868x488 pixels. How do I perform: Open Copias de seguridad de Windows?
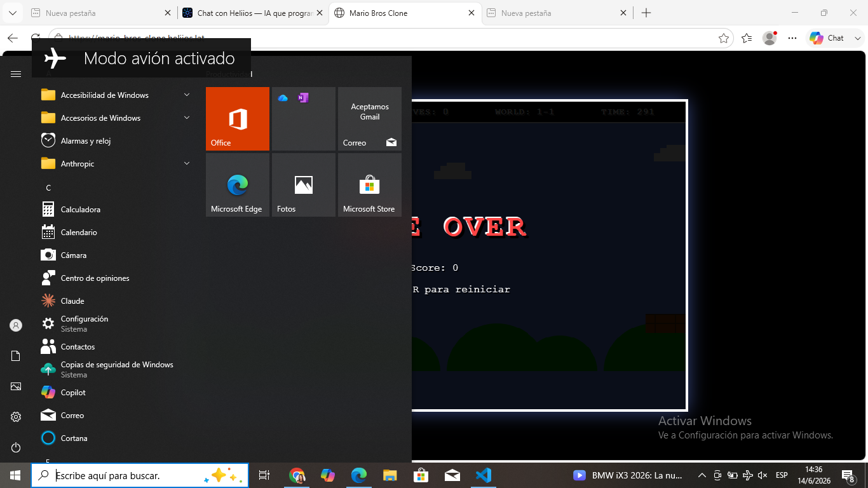[x=116, y=370]
